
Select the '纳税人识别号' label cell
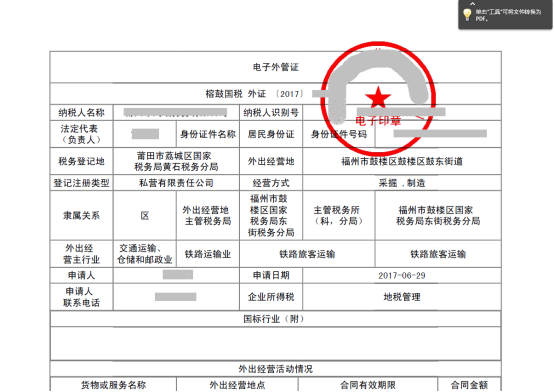pos(271,113)
